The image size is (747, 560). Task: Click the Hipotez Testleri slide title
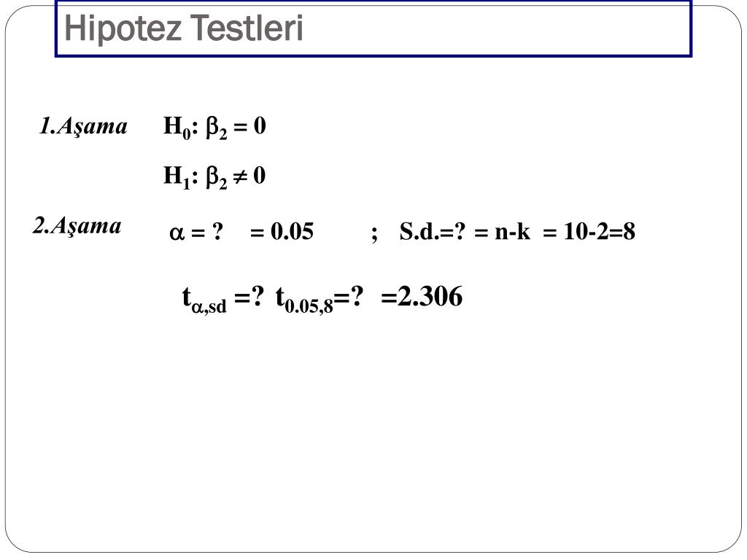(183, 28)
